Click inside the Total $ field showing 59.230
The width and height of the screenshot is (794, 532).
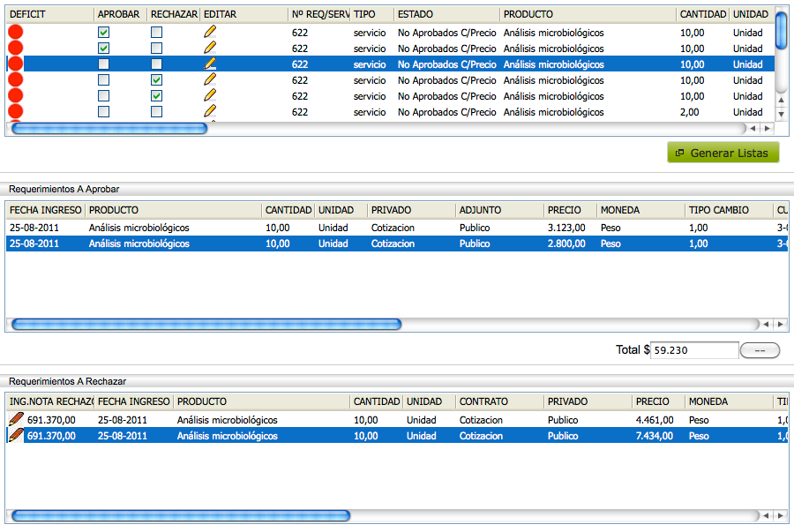[694, 350]
